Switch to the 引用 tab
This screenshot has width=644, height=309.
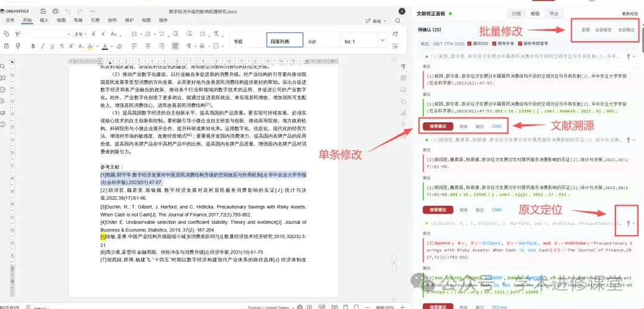tap(95, 20)
